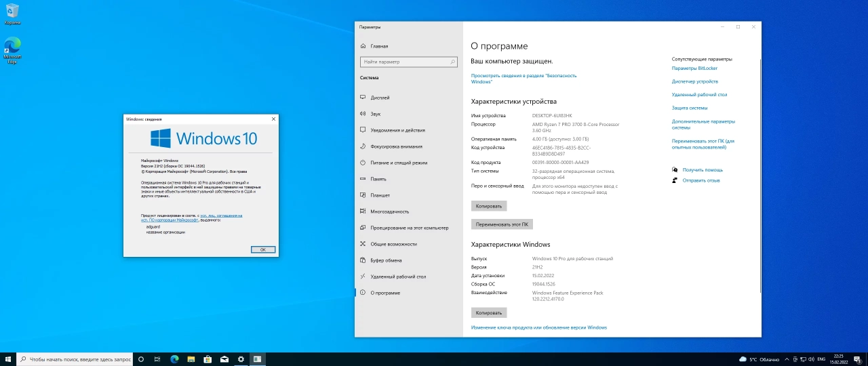Image resolution: width=868 pixels, height=366 pixels.
Task: Click the Cortana circle on taskbar
Action: pos(141,359)
